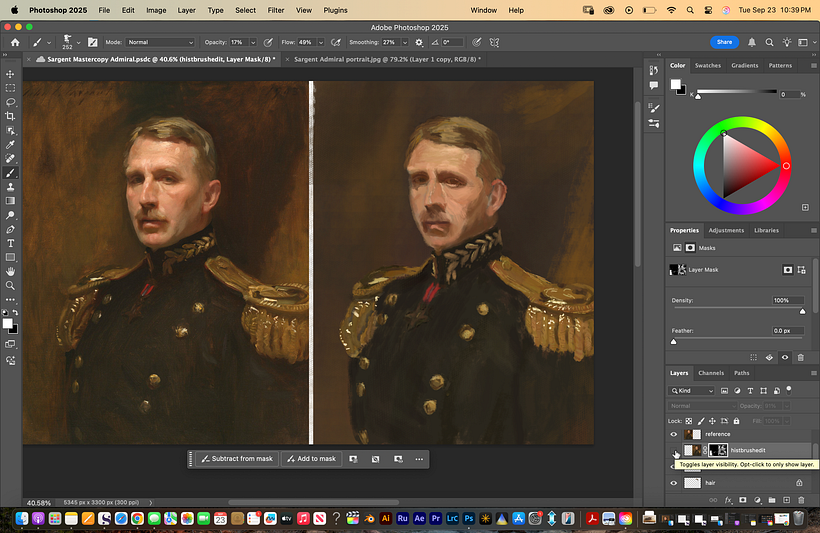Toggle lock transparent pixels
This screenshot has height=533, width=820.
pos(689,421)
